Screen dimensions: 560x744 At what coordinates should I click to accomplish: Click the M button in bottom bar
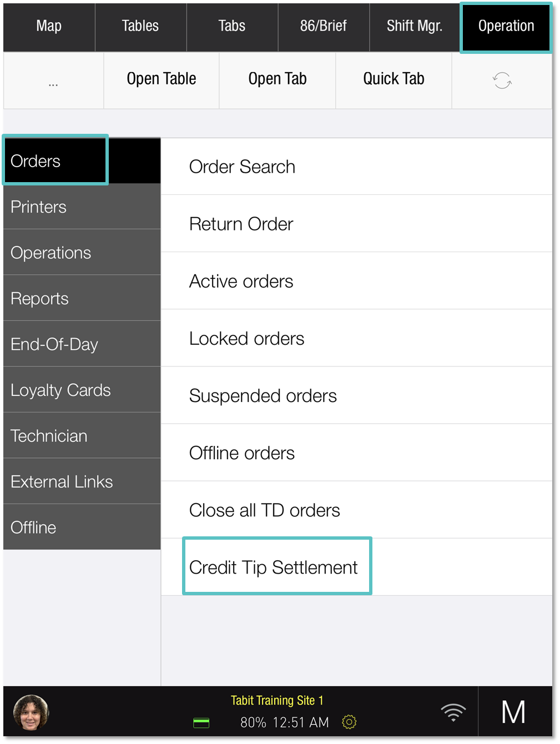pyautogui.click(x=514, y=712)
